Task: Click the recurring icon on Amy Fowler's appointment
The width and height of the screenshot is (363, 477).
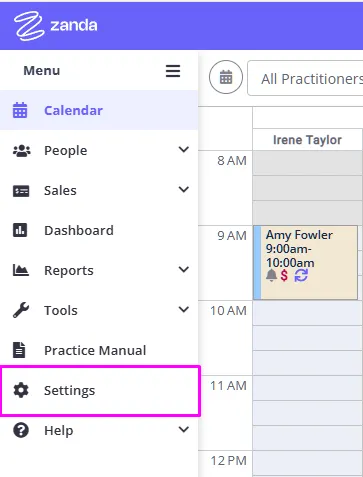Action: pos(301,276)
